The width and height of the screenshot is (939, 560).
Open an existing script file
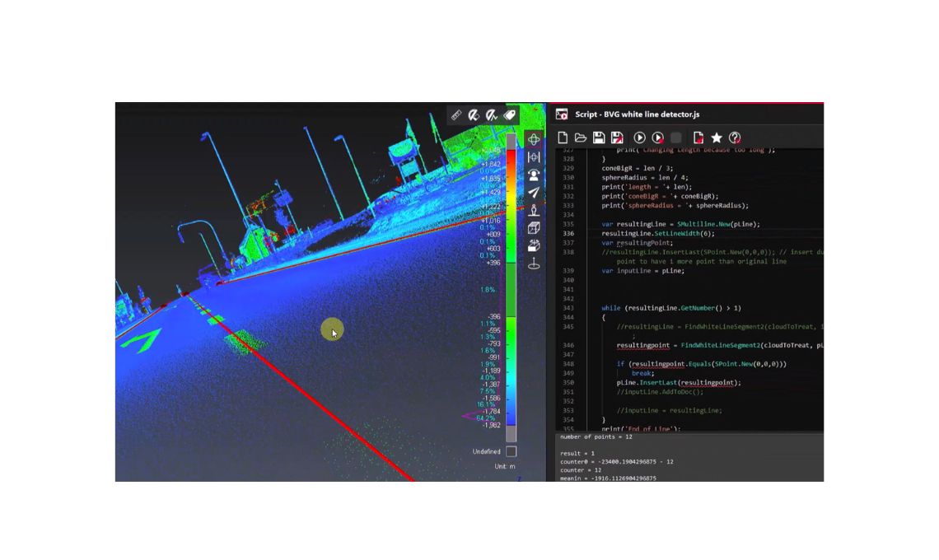(x=580, y=137)
